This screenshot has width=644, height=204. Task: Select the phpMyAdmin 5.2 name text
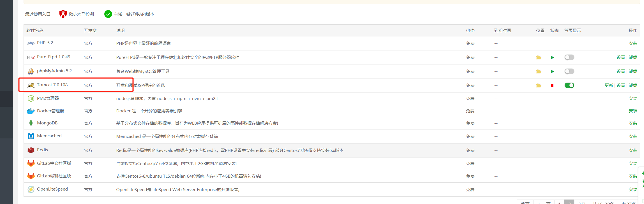pos(54,71)
